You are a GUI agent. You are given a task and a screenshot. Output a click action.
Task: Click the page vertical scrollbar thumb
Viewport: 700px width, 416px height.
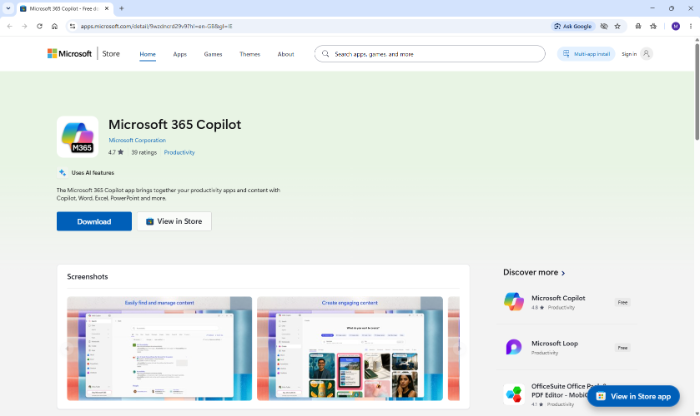(x=696, y=92)
